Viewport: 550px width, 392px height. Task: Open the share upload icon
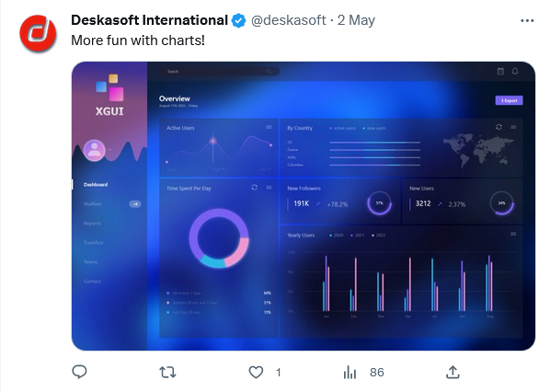click(x=453, y=372)
